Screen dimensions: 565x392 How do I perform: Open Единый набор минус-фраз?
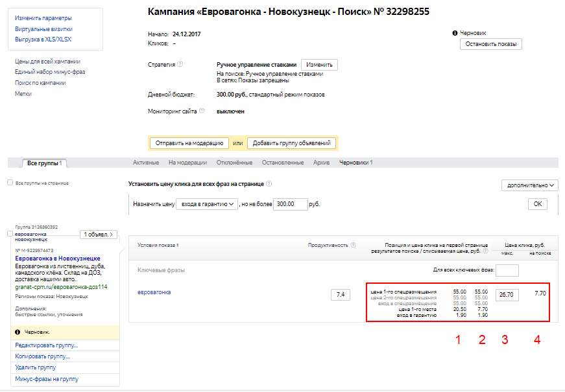pos(50,72)
